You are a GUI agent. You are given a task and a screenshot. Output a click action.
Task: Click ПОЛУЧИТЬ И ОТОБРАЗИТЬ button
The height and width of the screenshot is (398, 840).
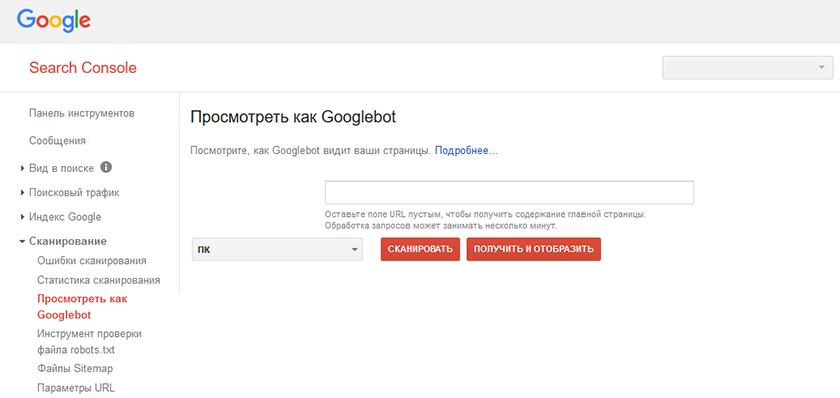coord(534,250)
